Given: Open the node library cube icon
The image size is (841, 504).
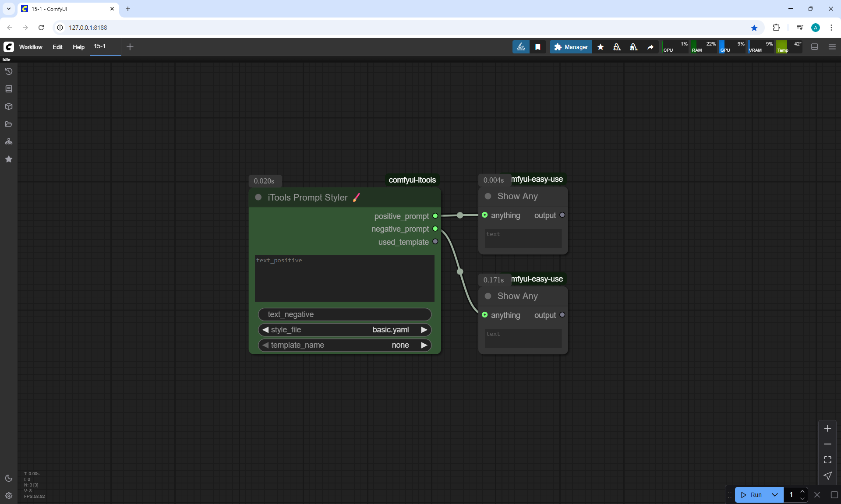Looking at the screenshot, I should pos(9,106).
